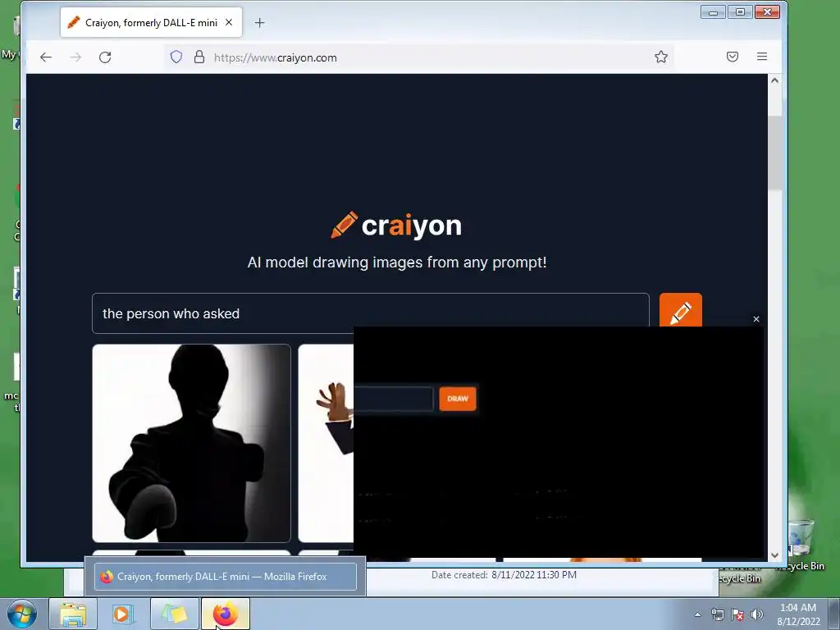
Task: Click the Date created 8/11/2022 11:30 PM text
Action: pos(504,575)
